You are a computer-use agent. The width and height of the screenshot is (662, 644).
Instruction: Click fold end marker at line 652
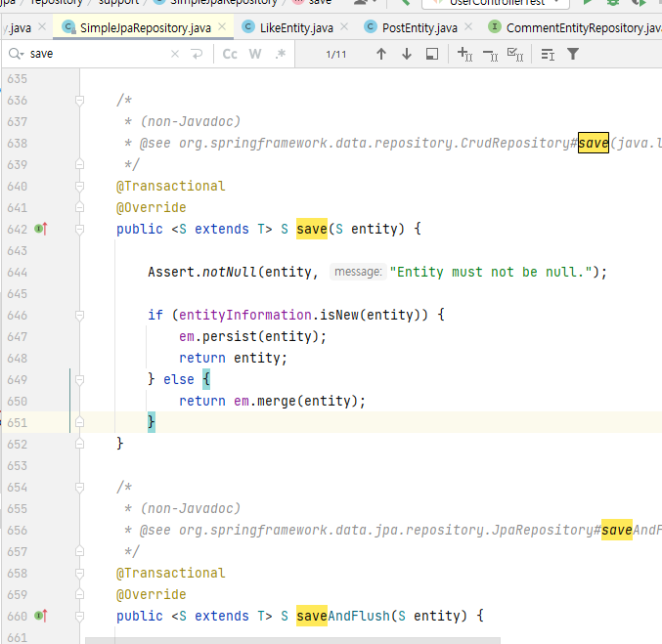tap(79, 444)
